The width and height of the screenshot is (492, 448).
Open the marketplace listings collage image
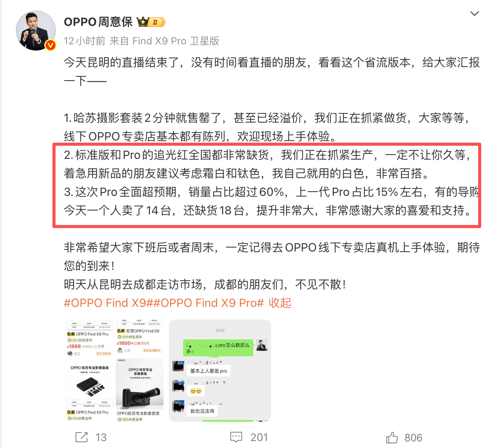pyautogui.click(x=115, y=371)
